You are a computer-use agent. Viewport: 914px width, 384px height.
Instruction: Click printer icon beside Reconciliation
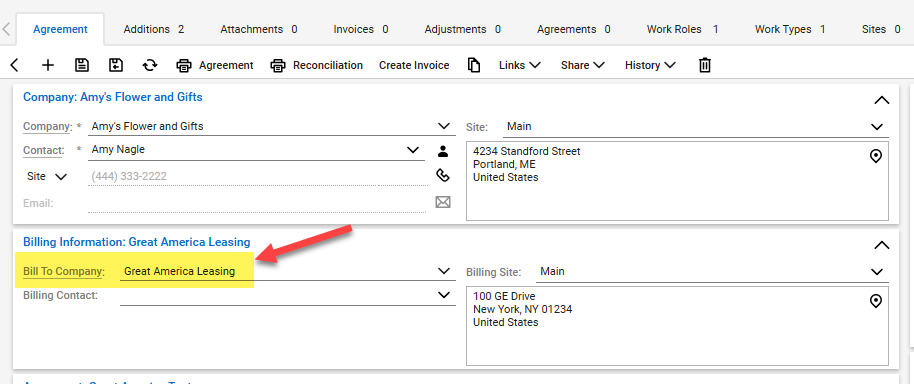(x=278, y=65)
